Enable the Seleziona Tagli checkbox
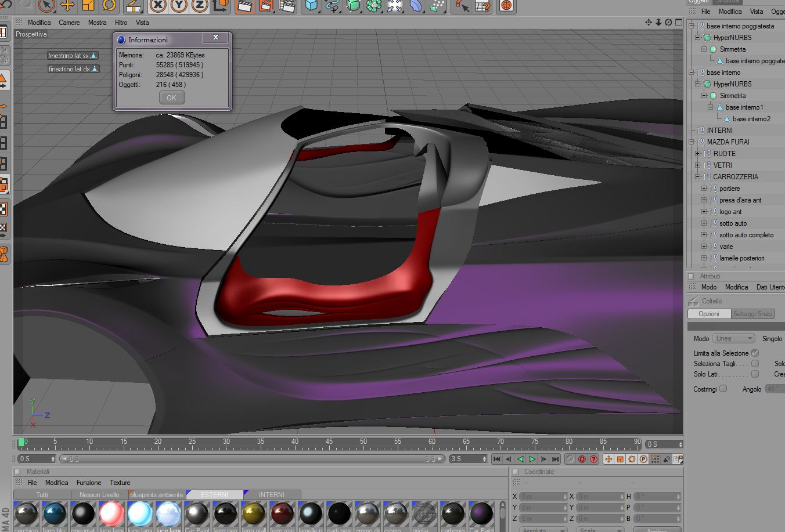This screenshot has width=785, height=532. click(x=755, y=364)
